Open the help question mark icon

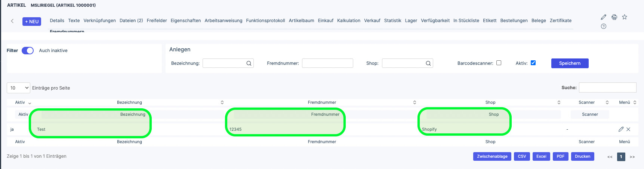604,26
